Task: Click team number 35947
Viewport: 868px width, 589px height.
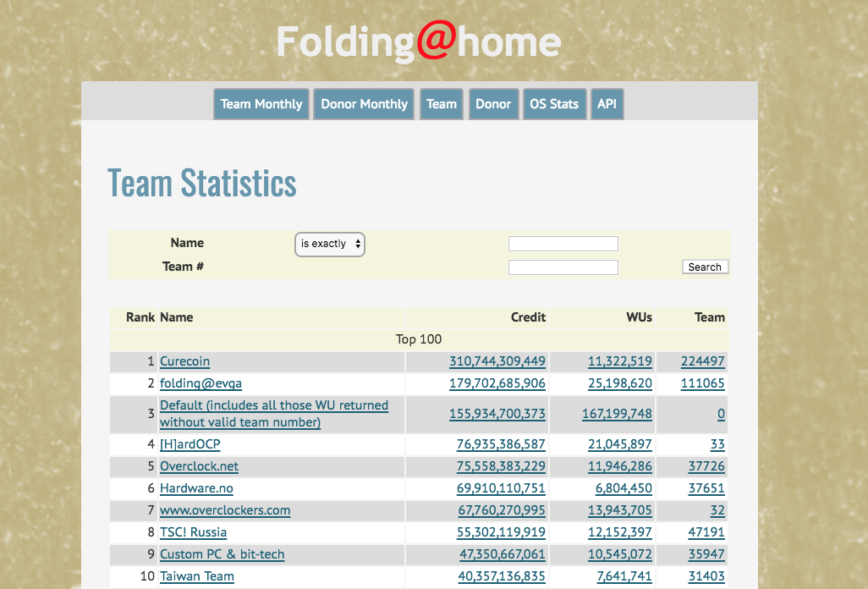Action: [706, 554]
